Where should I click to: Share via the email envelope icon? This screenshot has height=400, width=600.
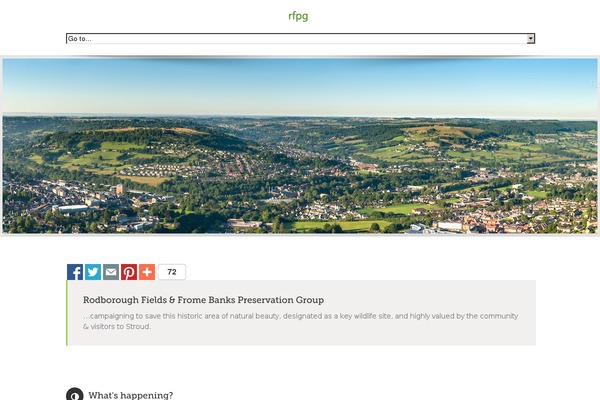[111, 272]
